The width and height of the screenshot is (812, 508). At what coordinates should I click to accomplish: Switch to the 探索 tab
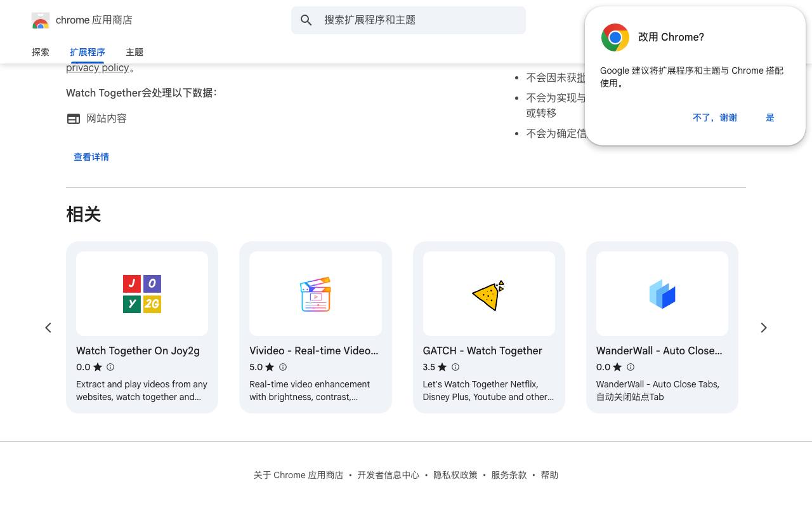[x=41, y=52]
